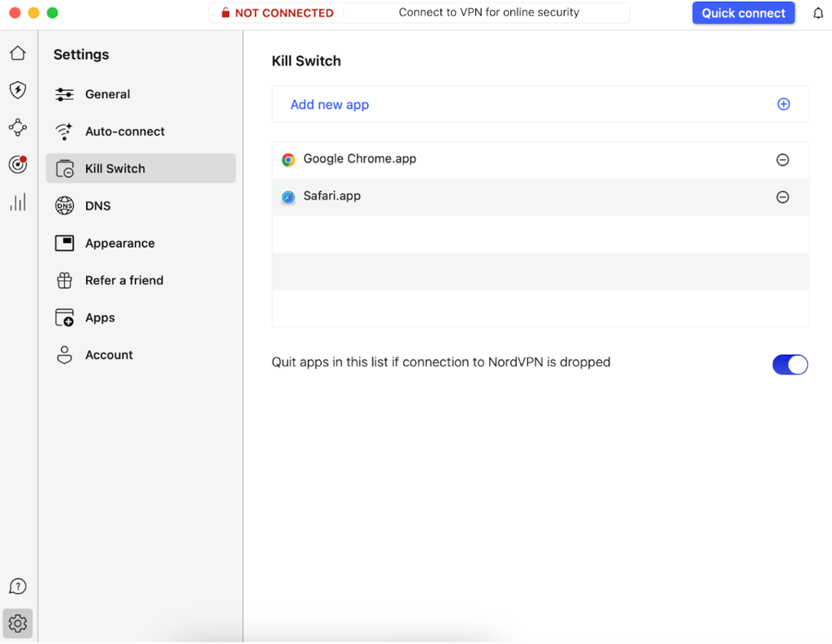Open Threat Protection shield icon
Screen dimensions: 832x644
pos(18,89)
